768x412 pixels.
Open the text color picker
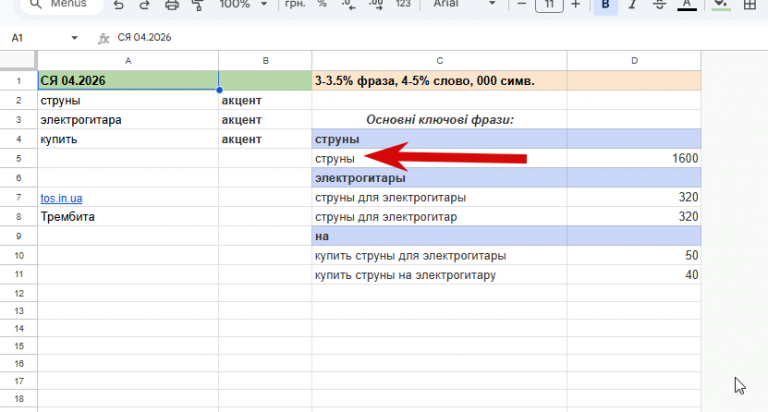[687, 4]
